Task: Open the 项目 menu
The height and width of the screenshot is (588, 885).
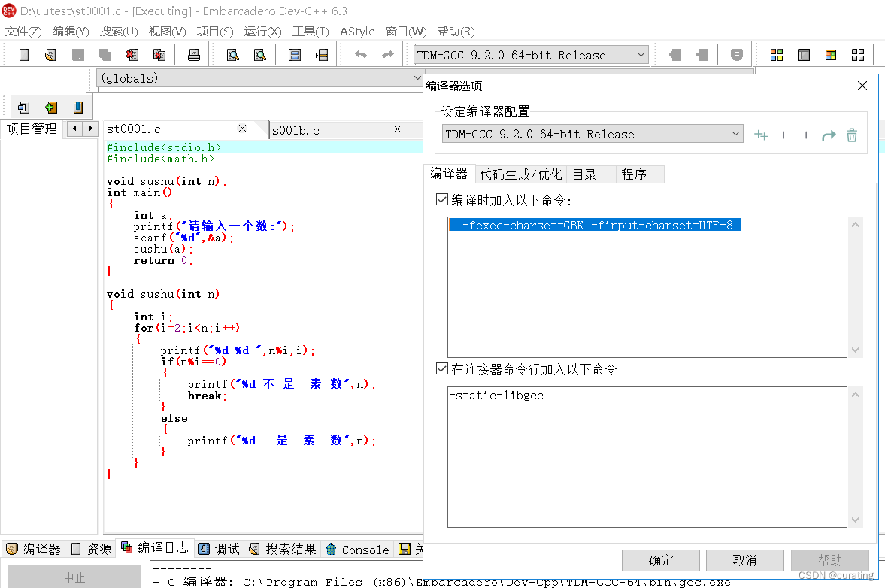Action: (x=215, y=32)
